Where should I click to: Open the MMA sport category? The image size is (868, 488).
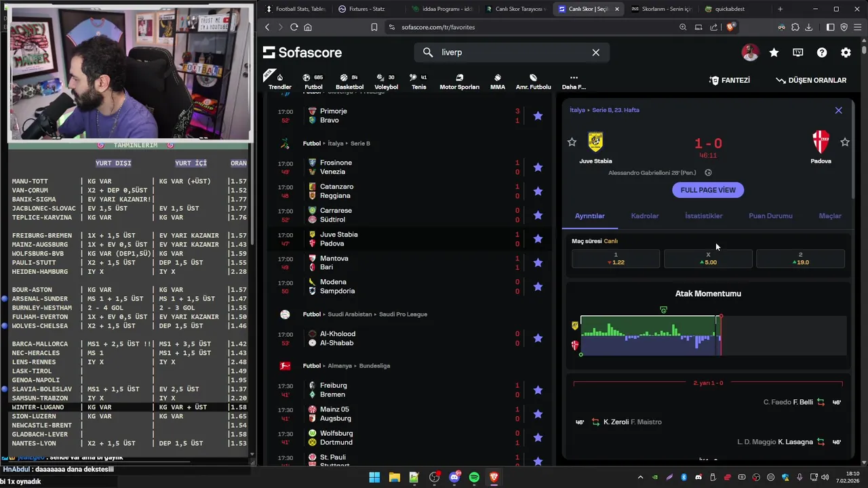[x=498, y=81]
